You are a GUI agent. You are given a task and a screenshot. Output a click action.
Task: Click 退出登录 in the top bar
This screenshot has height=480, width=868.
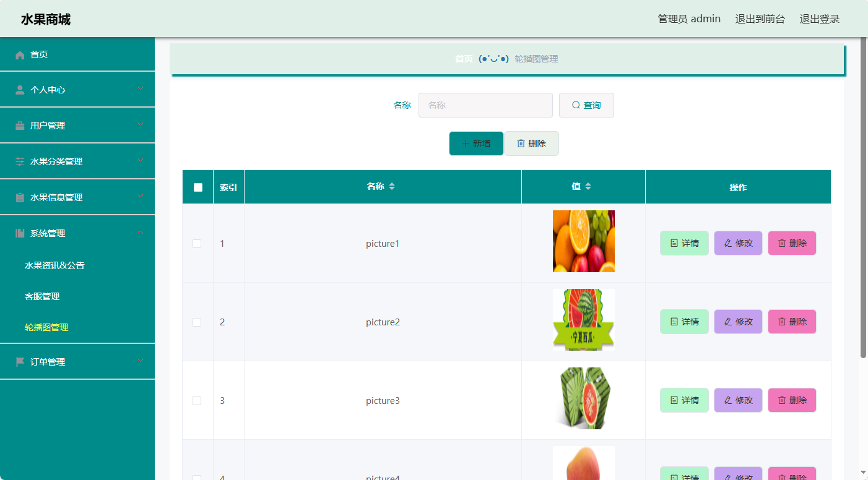pos(821,19)
